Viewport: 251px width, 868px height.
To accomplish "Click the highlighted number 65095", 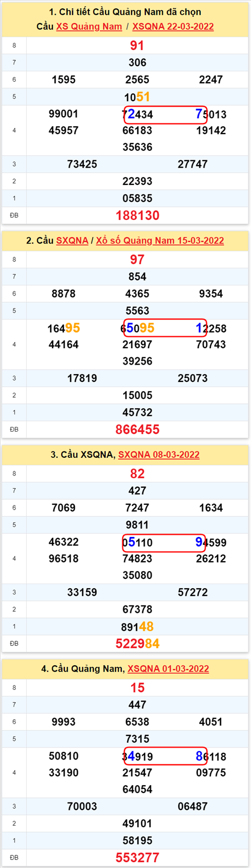I will (138, 328).
